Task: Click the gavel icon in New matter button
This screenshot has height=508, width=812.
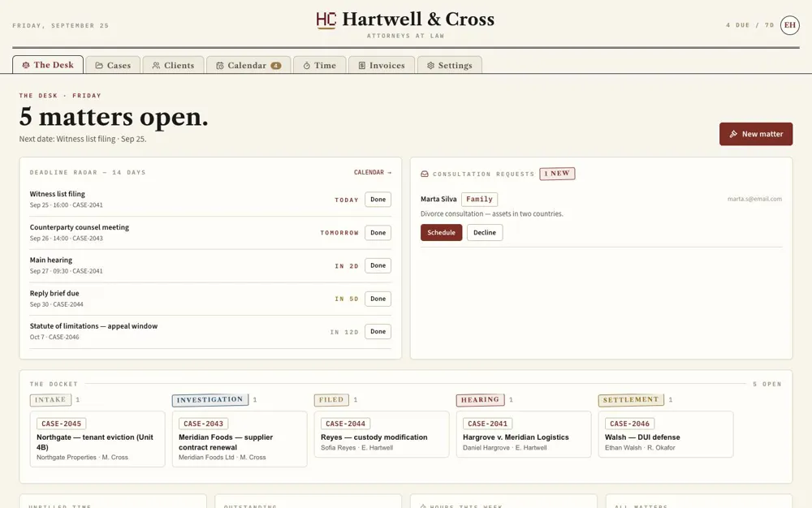Action: tap(733, 134)
